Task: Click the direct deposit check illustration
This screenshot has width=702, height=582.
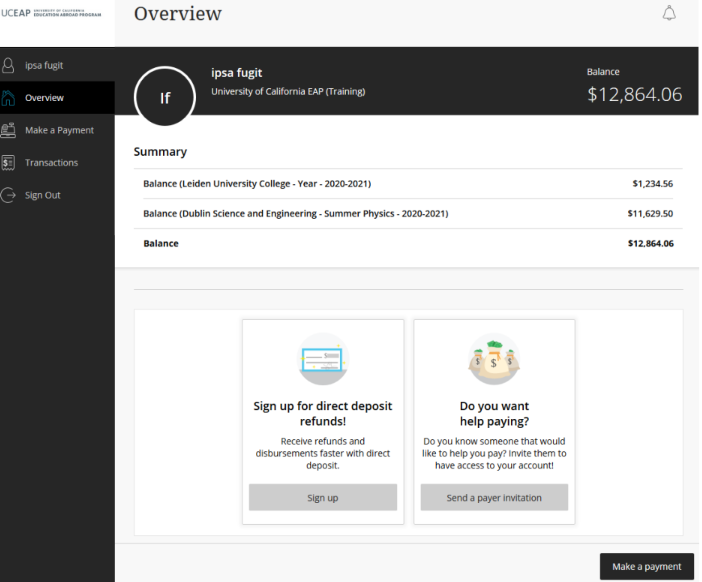Action: coord(323,359)
